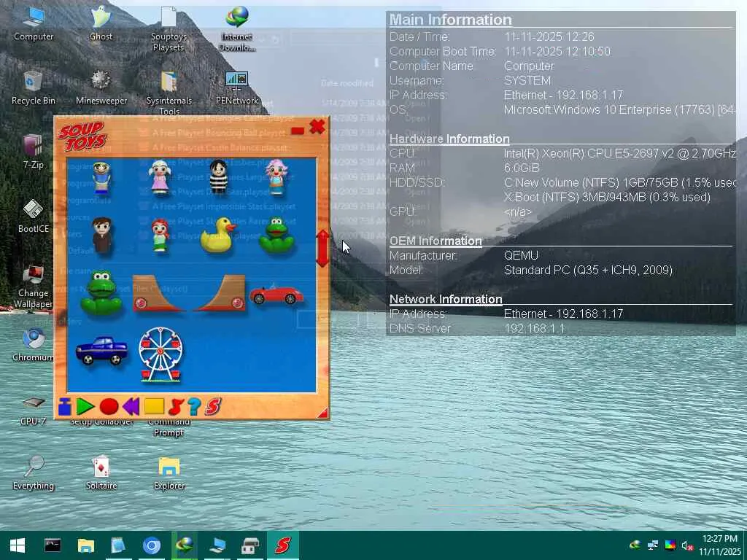Select the ramp next to the large frog
747x560 pixels.
158,293
